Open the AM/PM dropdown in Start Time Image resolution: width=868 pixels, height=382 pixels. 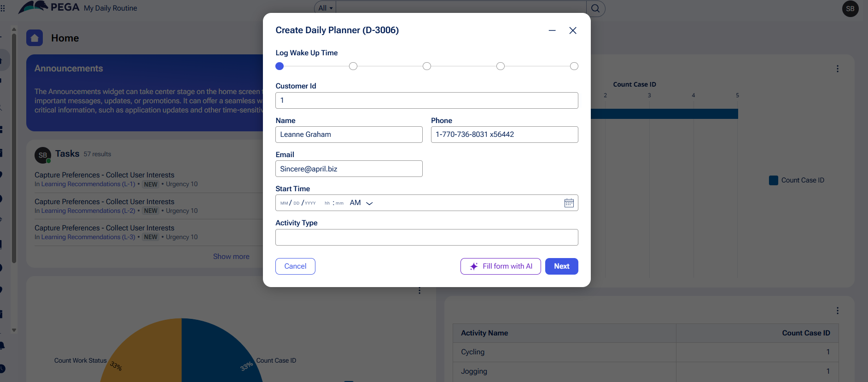(x=361, y=203)
